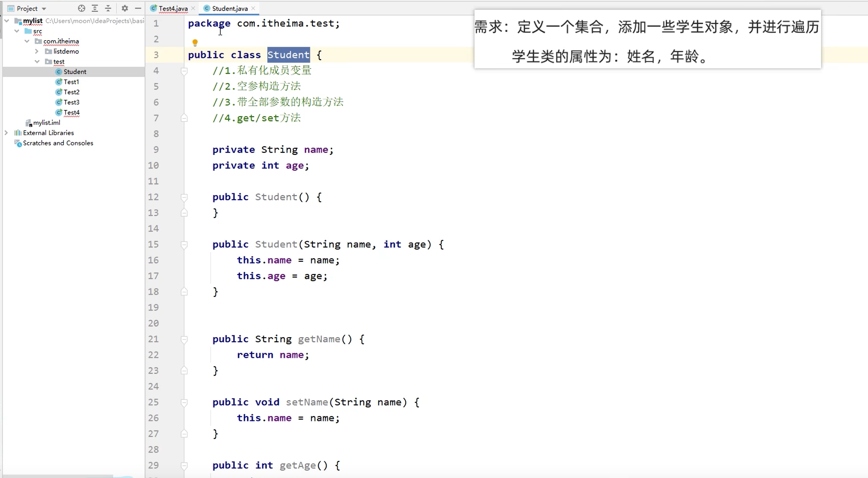The height and width of the screenshot is (478, 868).
Task: Open Project panel settings gear
Action: pos(125,8)
